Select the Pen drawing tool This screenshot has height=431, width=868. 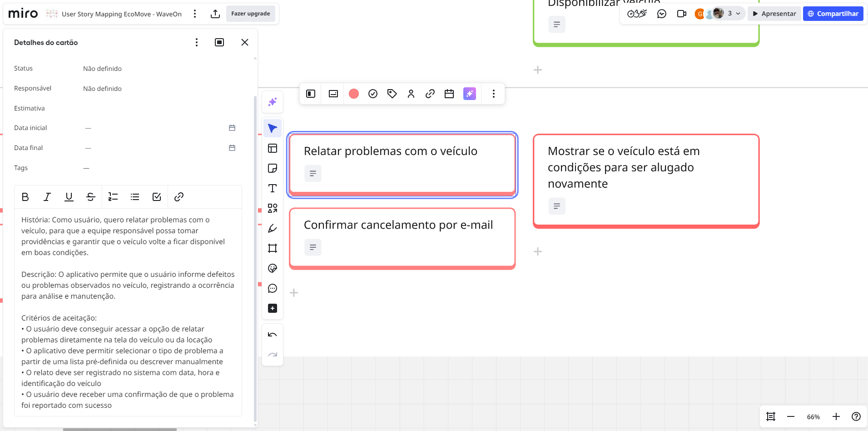coord(273,228)
